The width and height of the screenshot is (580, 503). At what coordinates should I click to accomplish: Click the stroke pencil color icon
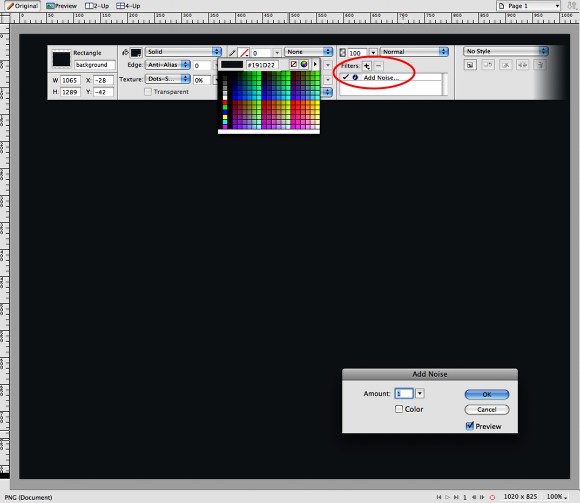tap(232, 53)
